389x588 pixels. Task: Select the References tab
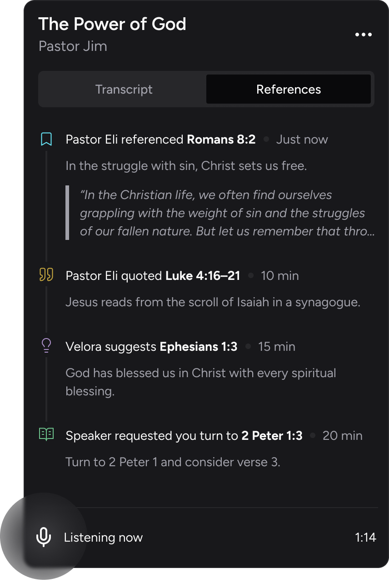[289, 90]
